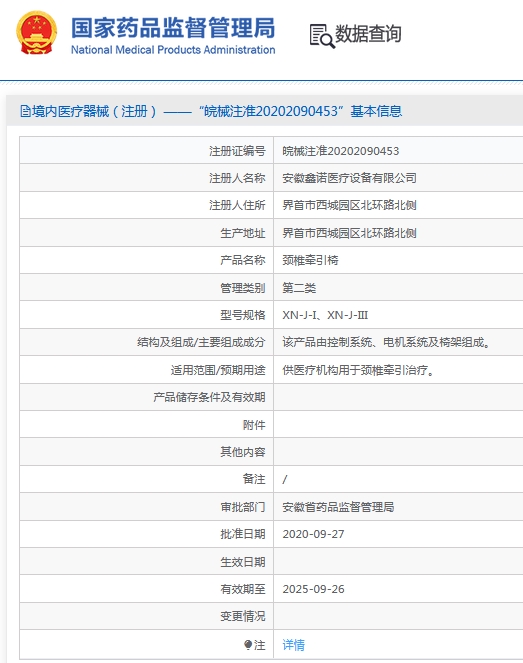Click the structure description 该产品由控制系统
Image resolution: width=523 pixels, height=663 pixels.
[x=387, y=342]
